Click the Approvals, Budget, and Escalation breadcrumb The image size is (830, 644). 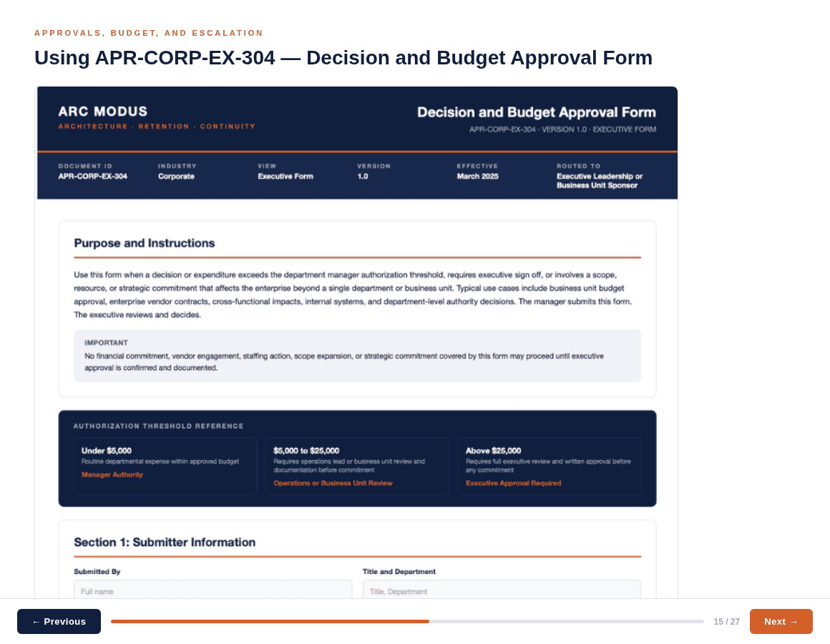pos(149,33)
